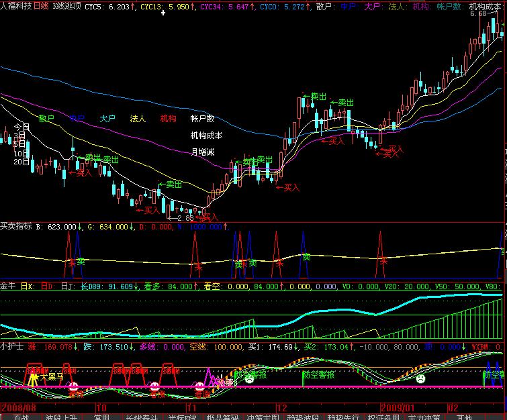Viewport: 507px width, 420px height.
Task: Click the 2008/08 date marker on timeline
Action: [19, 408]
